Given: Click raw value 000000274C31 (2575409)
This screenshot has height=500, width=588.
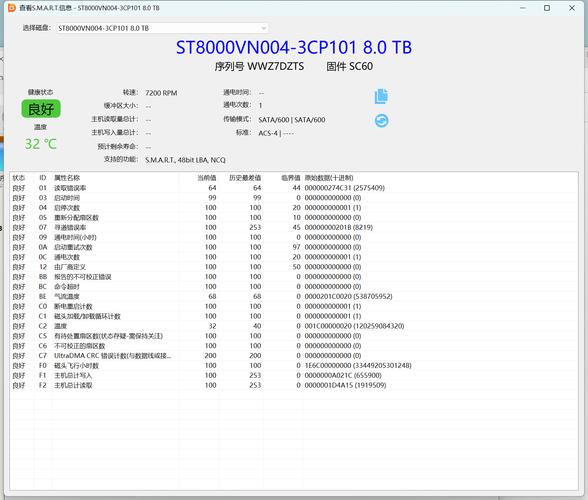Looking at the screenshot, I should coord(345,188).
